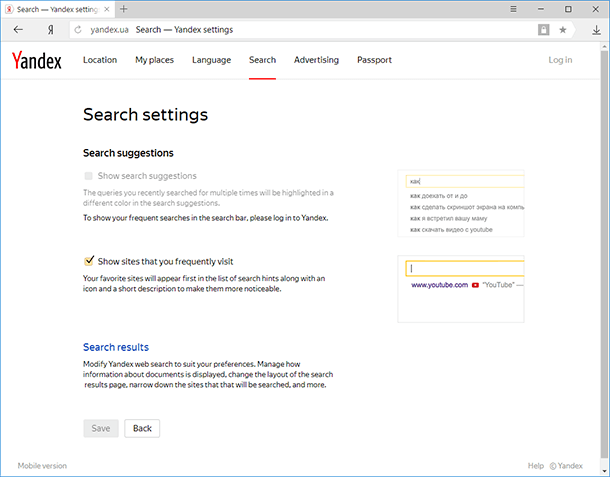The height and width of the screenshot is (477, 610).
Task: Select the Search tab
Action: point(263,60)
